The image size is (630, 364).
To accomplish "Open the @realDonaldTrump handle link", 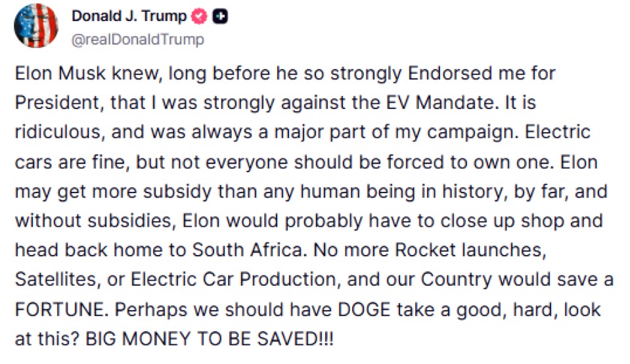I will point(138,39).
